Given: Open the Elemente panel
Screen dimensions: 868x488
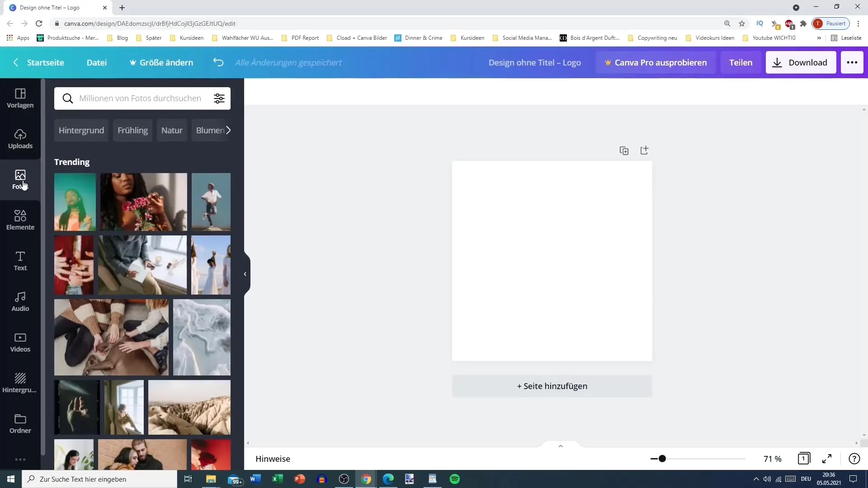Looking at the screenshot, I should click(x=20, y=220).
